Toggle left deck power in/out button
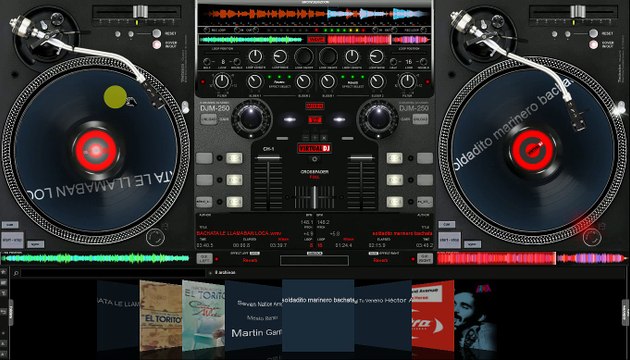Viewport: 630px width, 360px height. [157, 44]
